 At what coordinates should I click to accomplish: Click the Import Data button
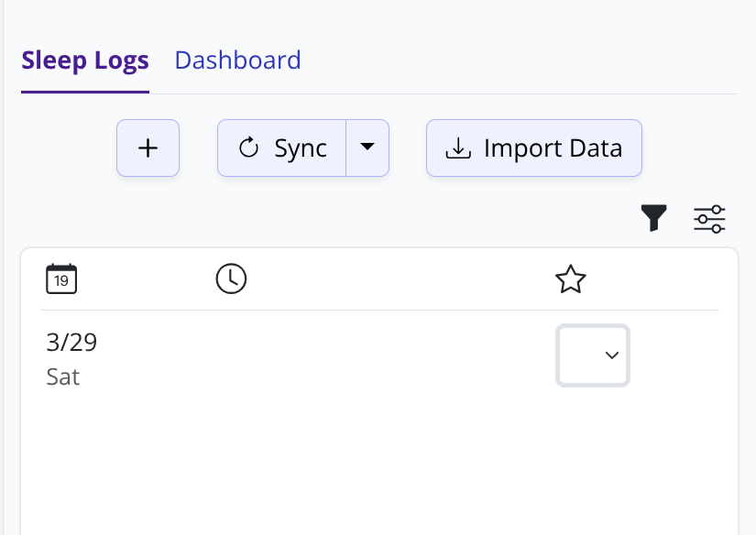pyautogui.click(x=533, y=147)
